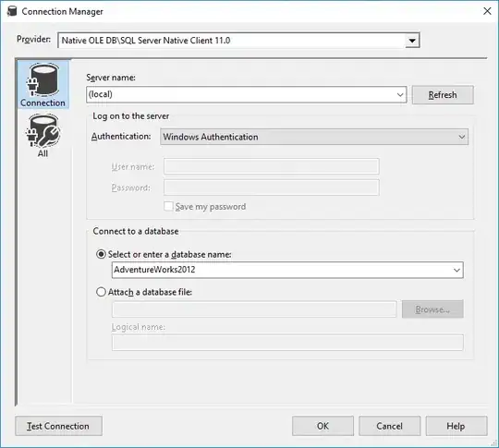This screenshot has height=448, width=499.
Task: Open the Provider dropdown arrow
Action: [x=412, y=41]
